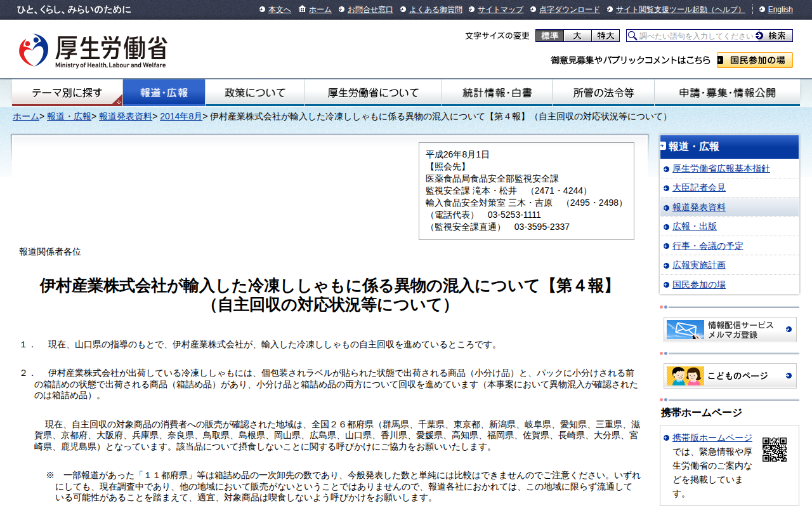Focus the site search input field
This screenshot has width=812, height=508.
691,36
